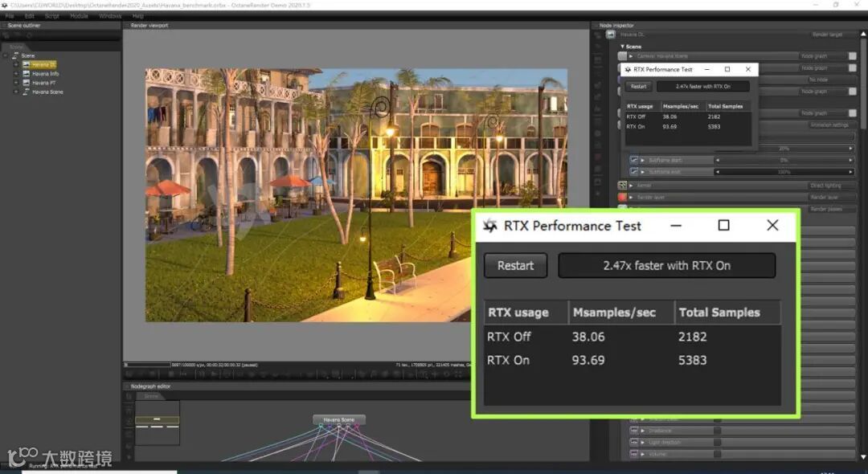
Task: Click the Kernel node icon in inspector
Action: point(623,186)
